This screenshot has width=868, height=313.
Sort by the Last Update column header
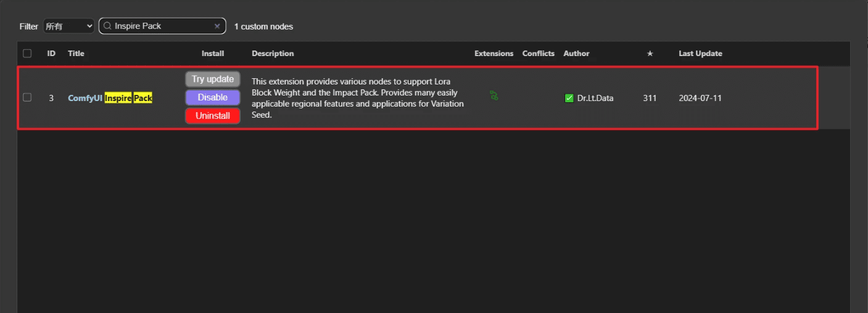click(700, 54)
